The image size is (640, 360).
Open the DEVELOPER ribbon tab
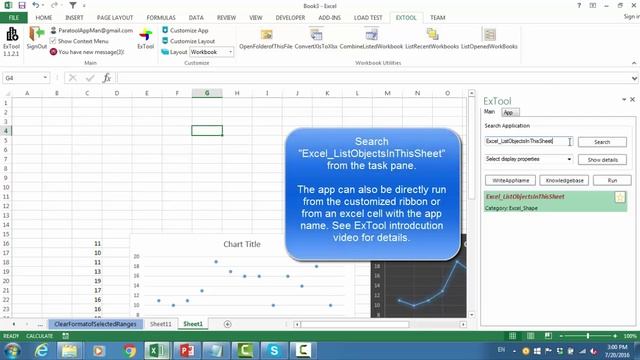290,18
